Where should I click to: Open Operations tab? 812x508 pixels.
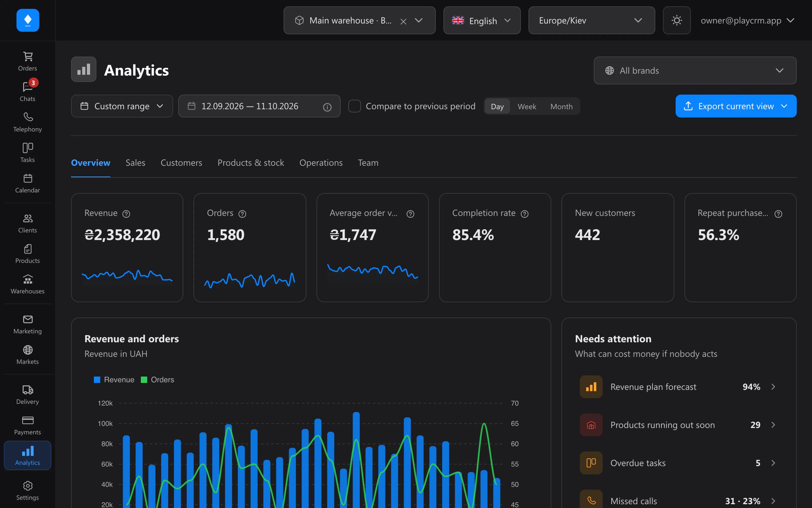pyautogui.click(x=321, y=163)
